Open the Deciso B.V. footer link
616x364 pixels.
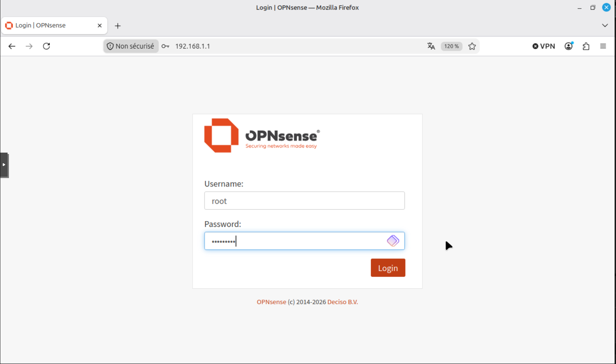(x=343, y=302)
